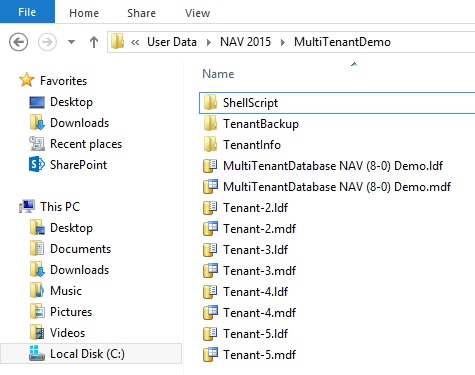Click the icon of MultiTenantDatabase Demo.mdf
Image resolution: width=475 pixels, height=375 pixels.
210,187
